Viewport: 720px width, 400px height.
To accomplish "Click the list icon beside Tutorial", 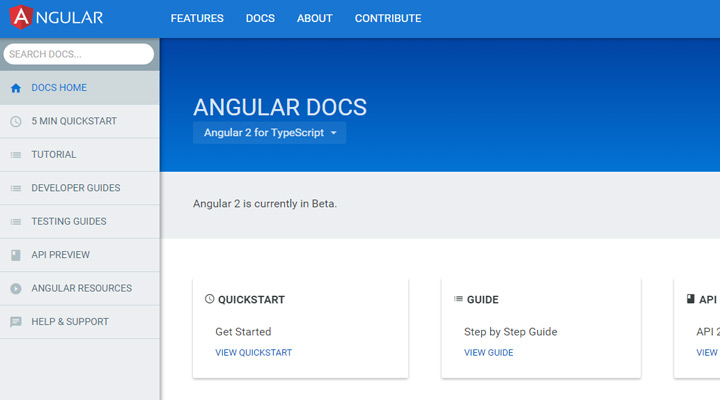I will [16, 155].
